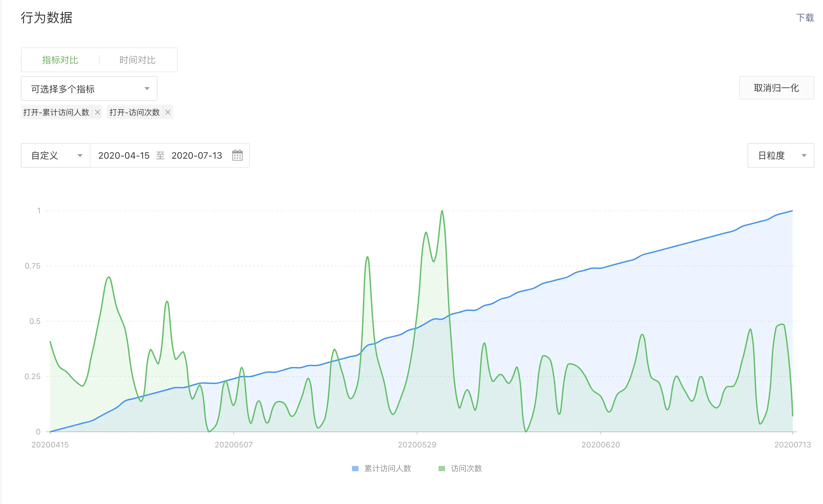Image resolution: width=823 pixels, height=504 pixels.
Task: Click the 日粒度 dropdown arrow icon
Action: (804, 155)
